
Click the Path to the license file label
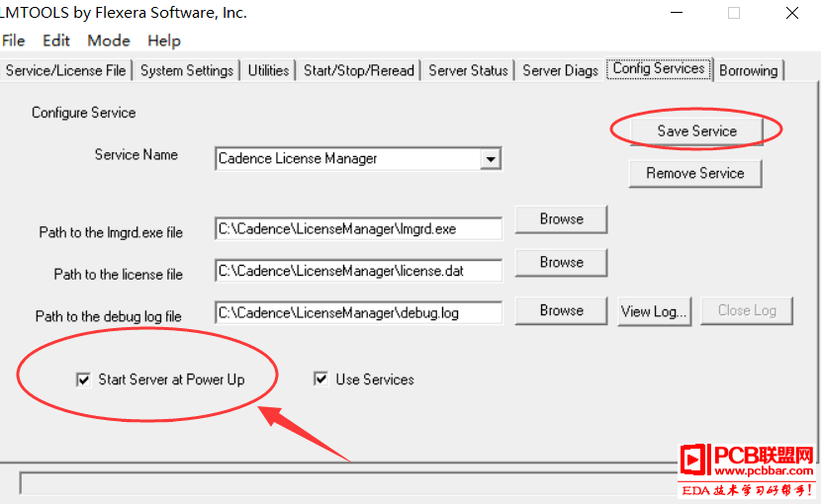coord(119,275)
